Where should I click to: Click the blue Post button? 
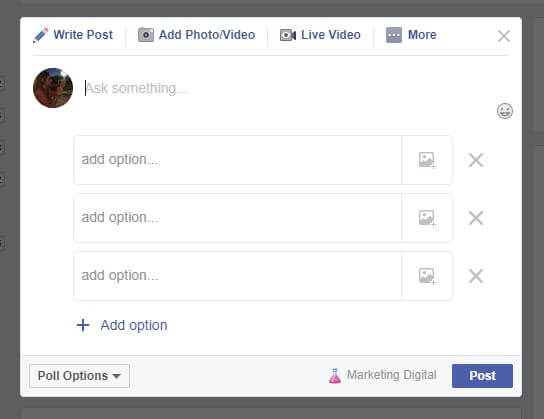tap(482, 376)
